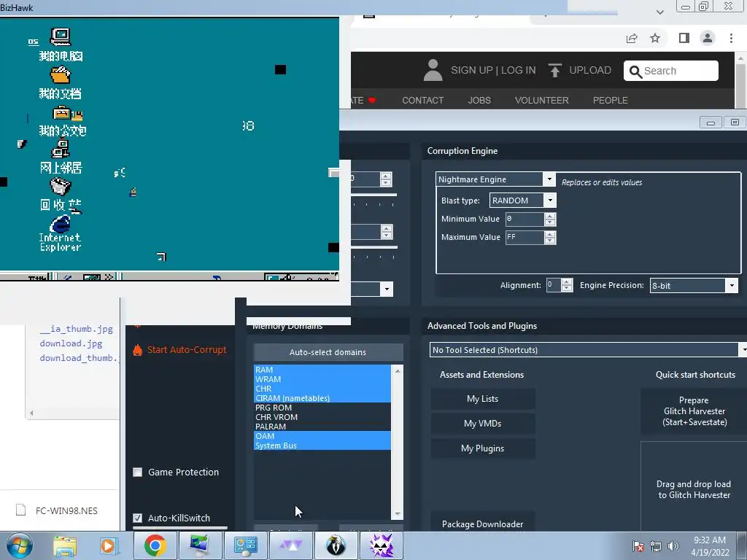Click the purple triangles icon on the taskbar
The width and height of the screenshot is (747, 560).
click(x=290, y=545)
